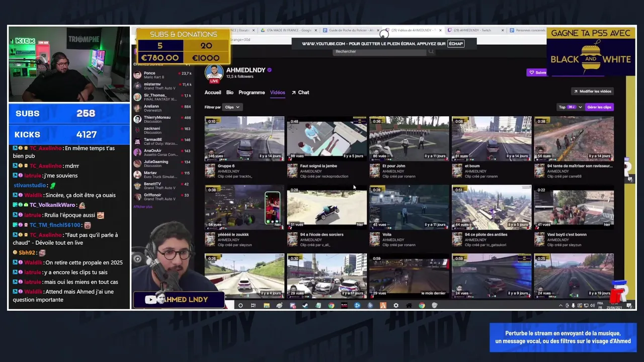
Task: Close the Vidéos de AHMEDLNDY browser tab
Action: [440, 30]
